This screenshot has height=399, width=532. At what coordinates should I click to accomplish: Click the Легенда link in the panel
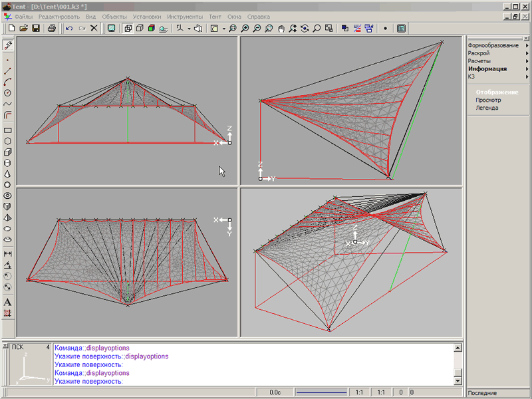click(487, 106)
